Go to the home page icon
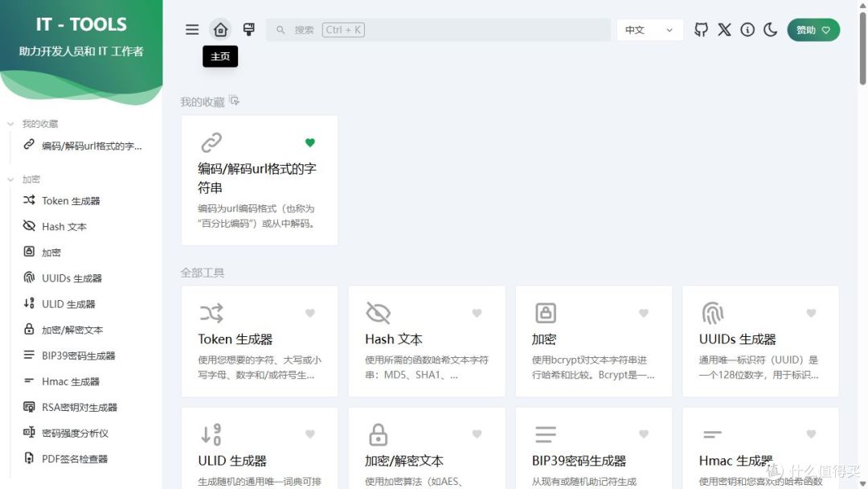This screenshot has width=868, height=489. click(x=220, y=30)
